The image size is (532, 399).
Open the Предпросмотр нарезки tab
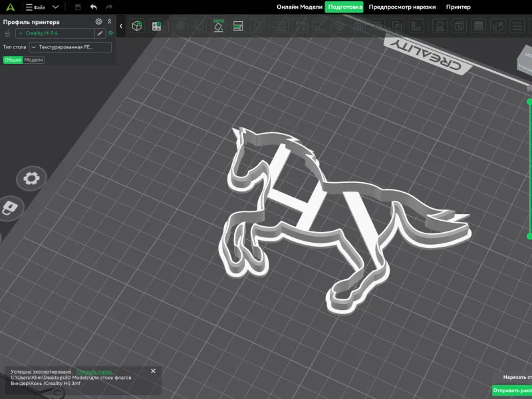pos(402,7)
